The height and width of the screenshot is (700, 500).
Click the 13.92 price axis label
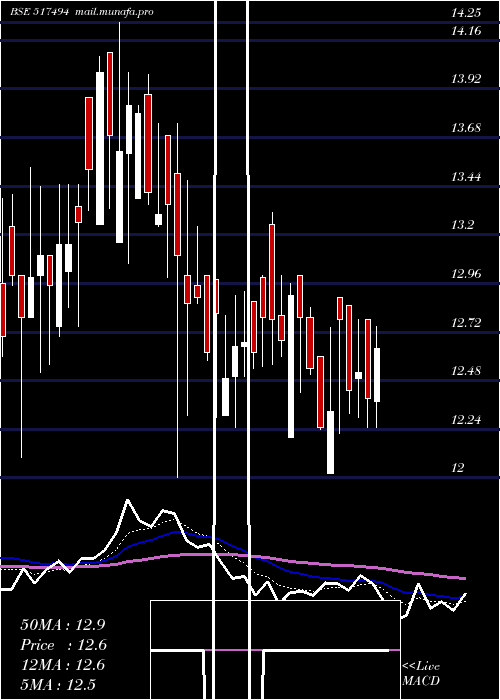tap(466, 79)
